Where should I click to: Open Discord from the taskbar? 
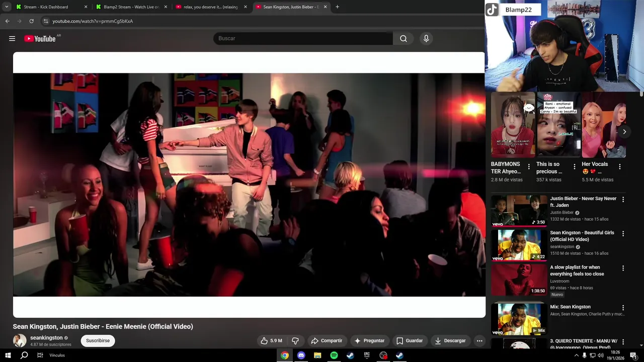click(x=301, y=355)
